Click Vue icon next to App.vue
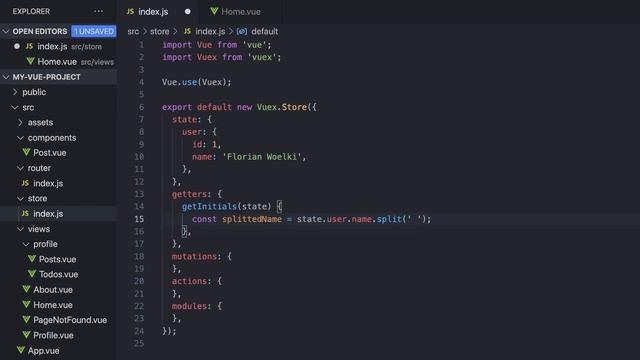The height and width of the screenshot is (360, 640). point(21,350)
